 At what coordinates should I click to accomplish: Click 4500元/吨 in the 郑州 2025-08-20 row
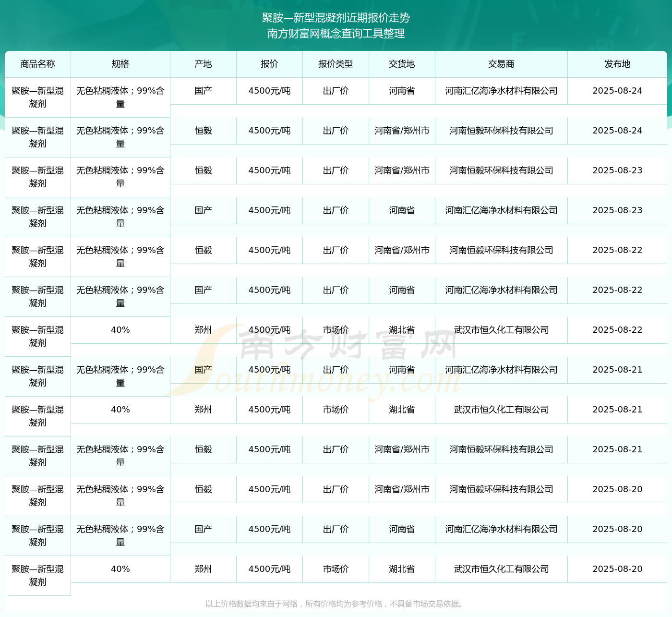pos(269,569)
